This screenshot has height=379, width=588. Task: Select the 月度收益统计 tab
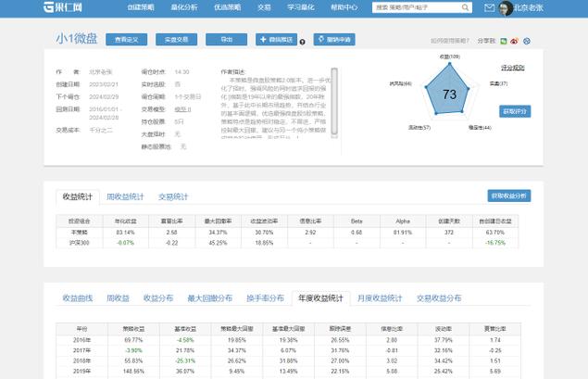(x=380, y=298)
